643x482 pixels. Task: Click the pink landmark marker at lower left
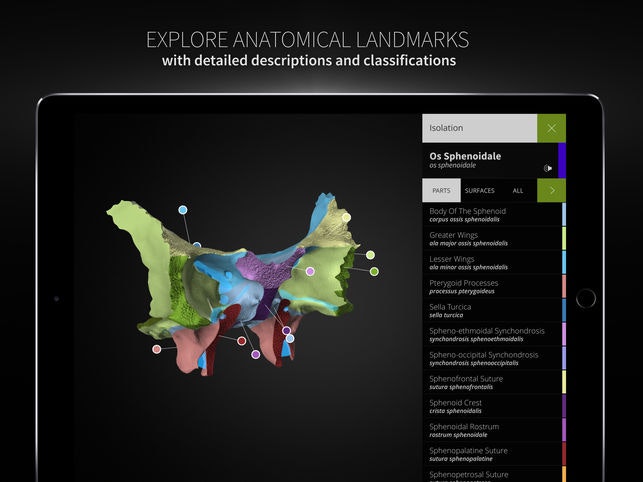157,349
